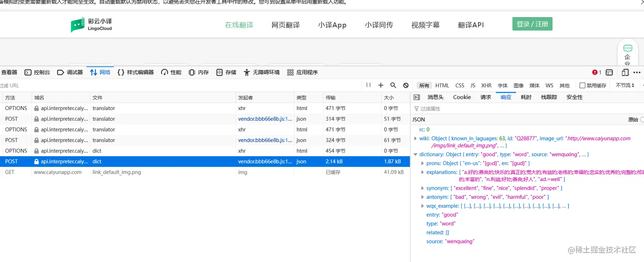
Task: Pause network recording with the pause icon
Action: [x=368, y=85]
